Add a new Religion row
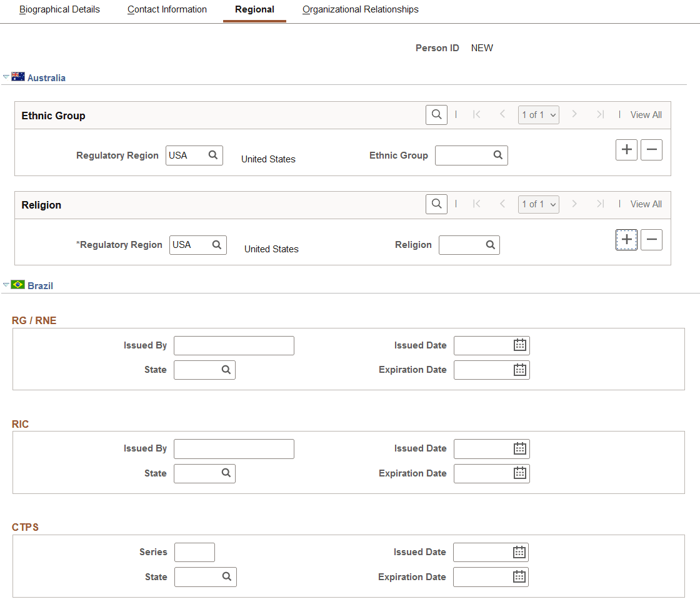Image resolution: width=700 pixels, height=602 pixels. click(626, 240)
